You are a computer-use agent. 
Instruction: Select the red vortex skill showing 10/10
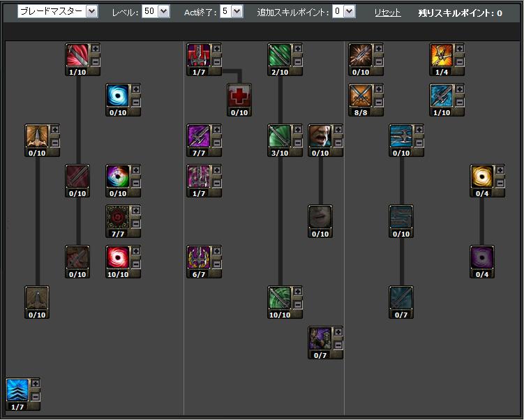pyautogui.click(x=118, y=257)
